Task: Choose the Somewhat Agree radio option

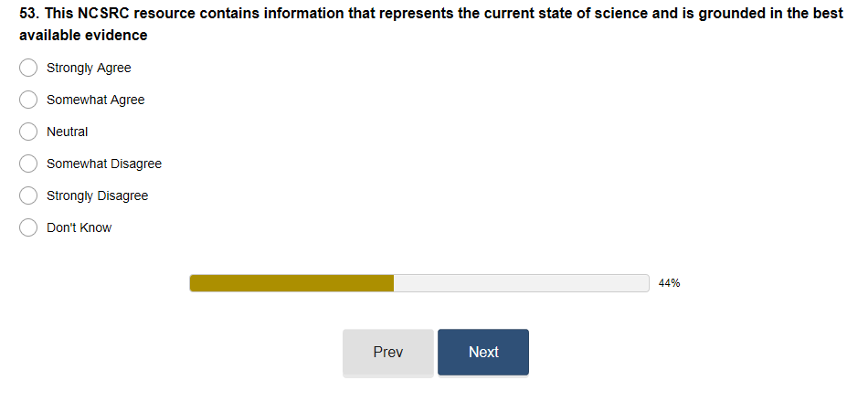Action: 28,100
